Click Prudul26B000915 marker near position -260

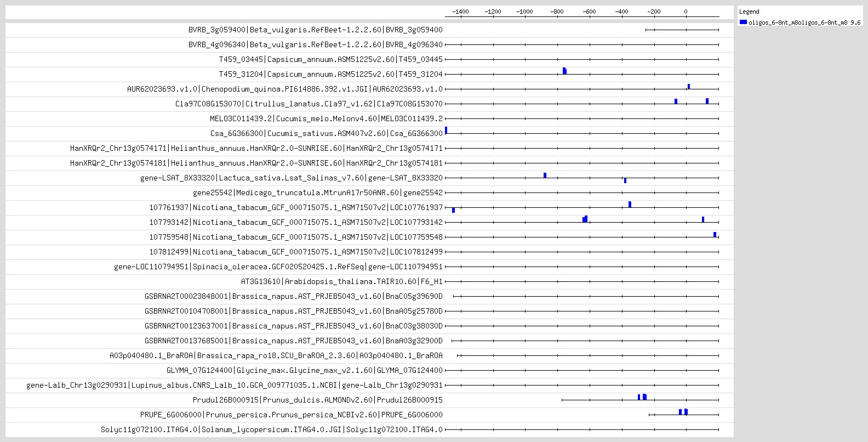(x=644, y=397)
